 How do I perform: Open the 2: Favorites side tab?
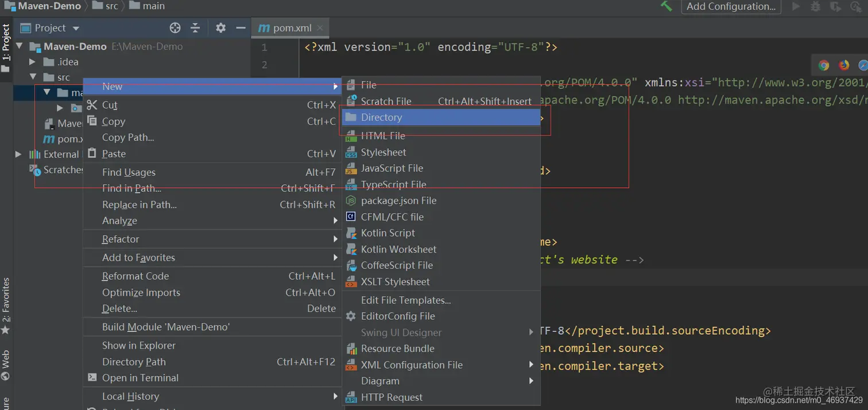[6, 306]
